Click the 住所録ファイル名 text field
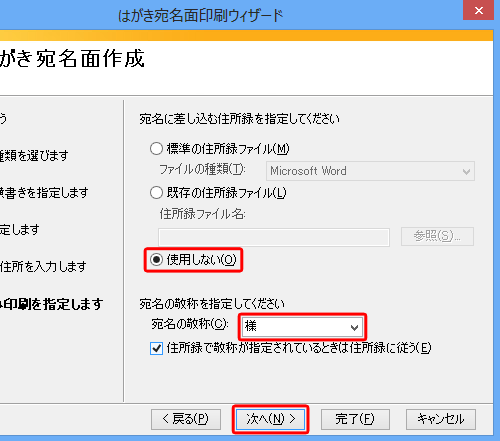 click(x=274, y=237)
